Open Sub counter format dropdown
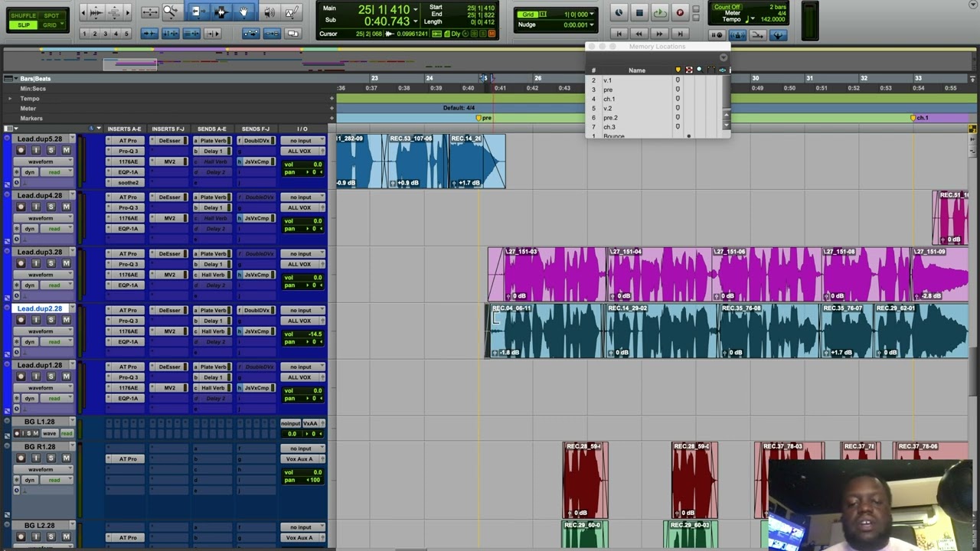This screenshot has height=551, width=980. click(x=416, y=21)
